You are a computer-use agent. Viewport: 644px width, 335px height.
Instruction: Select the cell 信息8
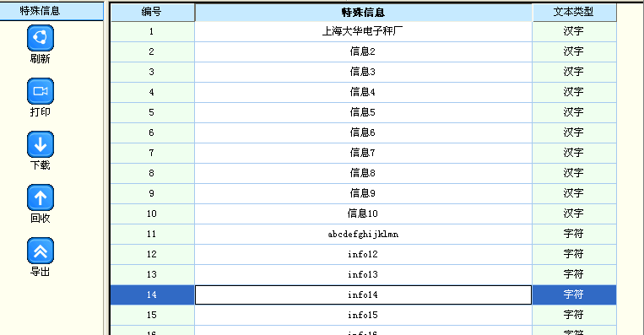tap(363, 173)
